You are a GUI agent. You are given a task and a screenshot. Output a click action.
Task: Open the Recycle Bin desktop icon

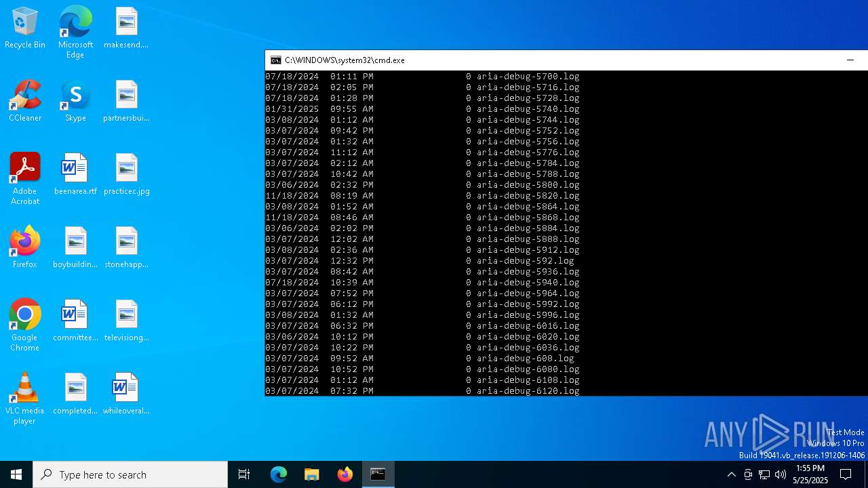coord(25,28)
